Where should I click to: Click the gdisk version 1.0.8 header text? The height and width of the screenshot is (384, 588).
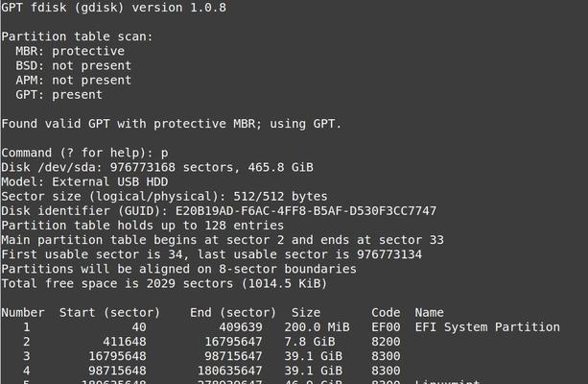click(x=113, y=8)
